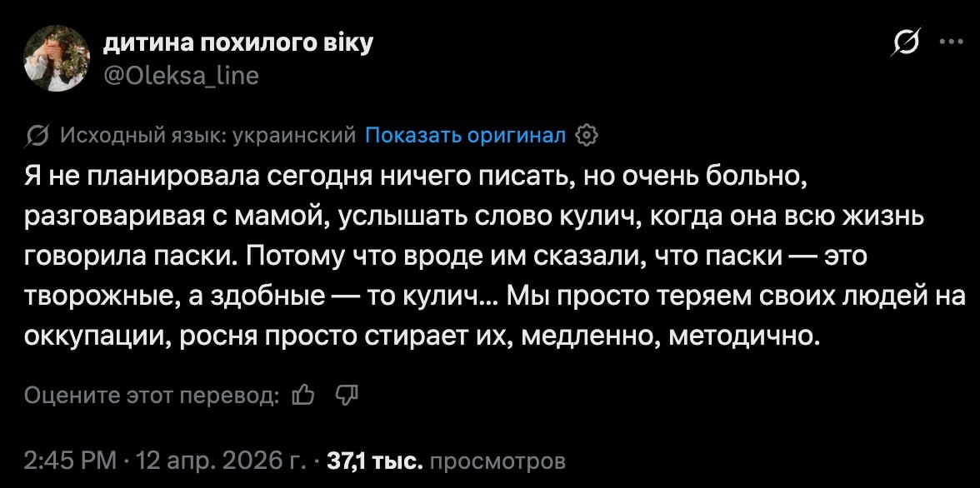This screenshot has height=488, width=980.
Task: Click the "Исходный язык: украинский" label
Action: pyautogui.click(x=208, y=135)
